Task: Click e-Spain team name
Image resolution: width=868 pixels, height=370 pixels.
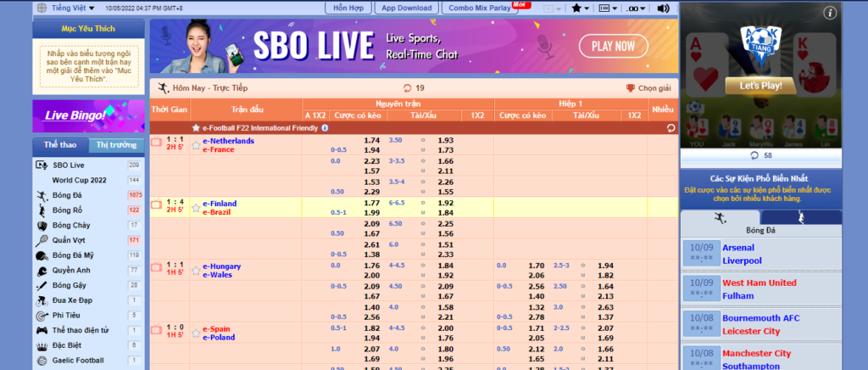Action: coord(216,329)
